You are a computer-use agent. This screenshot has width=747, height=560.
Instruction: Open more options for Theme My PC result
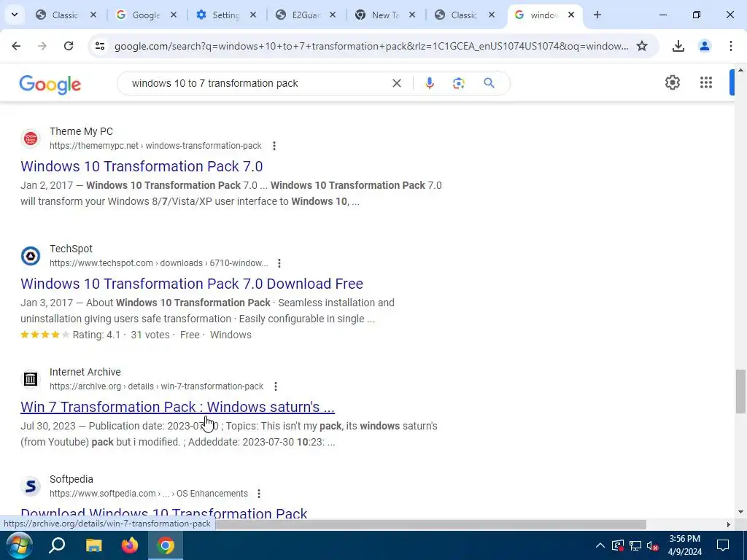(x=274, y=146)
